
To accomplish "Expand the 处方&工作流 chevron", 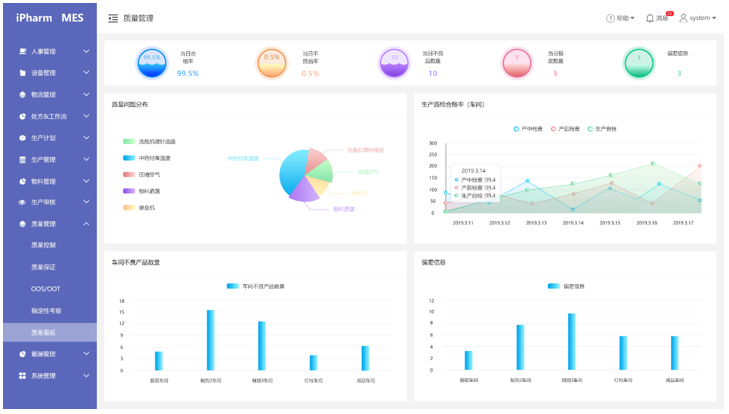I will click(x=86, y=116).
